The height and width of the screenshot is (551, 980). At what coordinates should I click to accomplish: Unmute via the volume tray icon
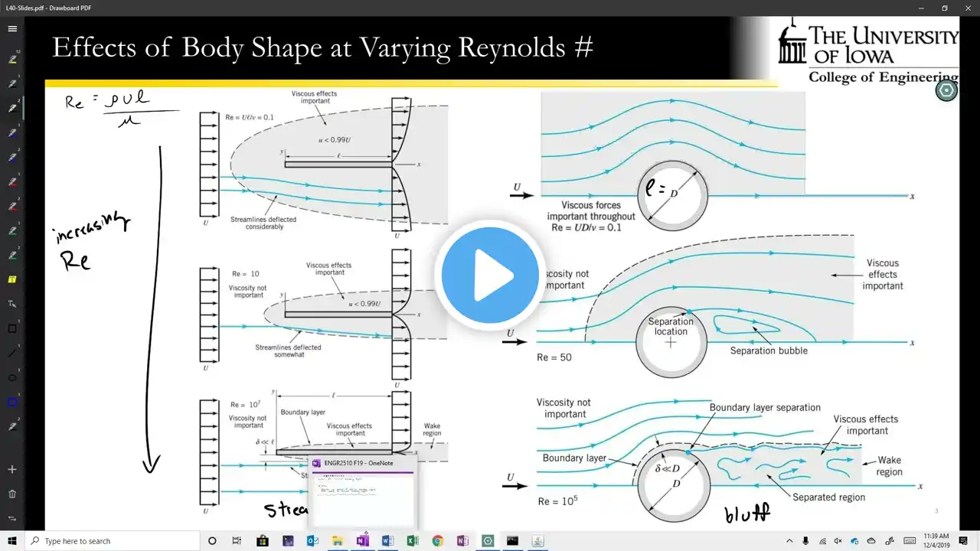click(x=839, y=541)
